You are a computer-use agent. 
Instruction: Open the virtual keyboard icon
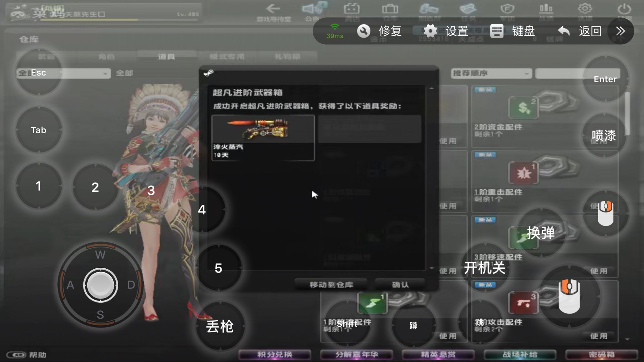[x=497, y=31]
